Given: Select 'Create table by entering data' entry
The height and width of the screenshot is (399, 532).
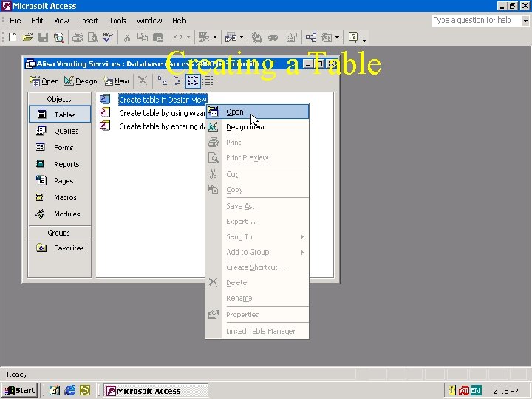Looking at the screenshot, I should tap(162, 126).
